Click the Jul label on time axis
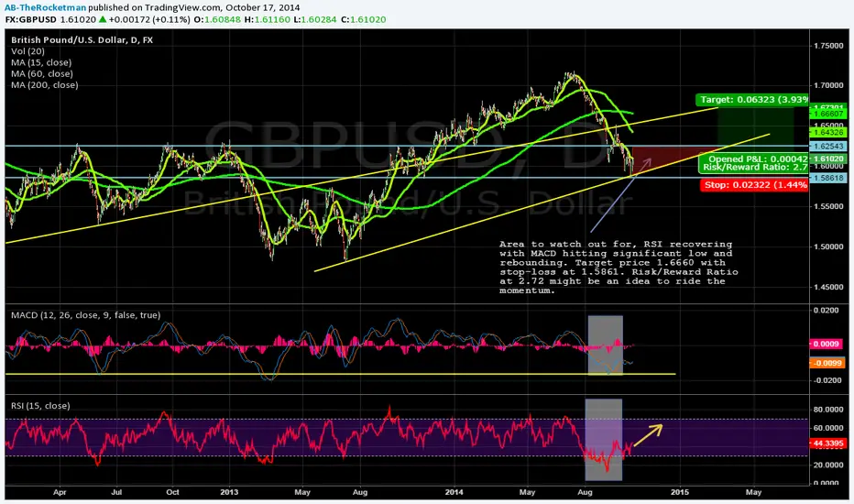The width and height of the screenshot is (854, 504). 116,493
